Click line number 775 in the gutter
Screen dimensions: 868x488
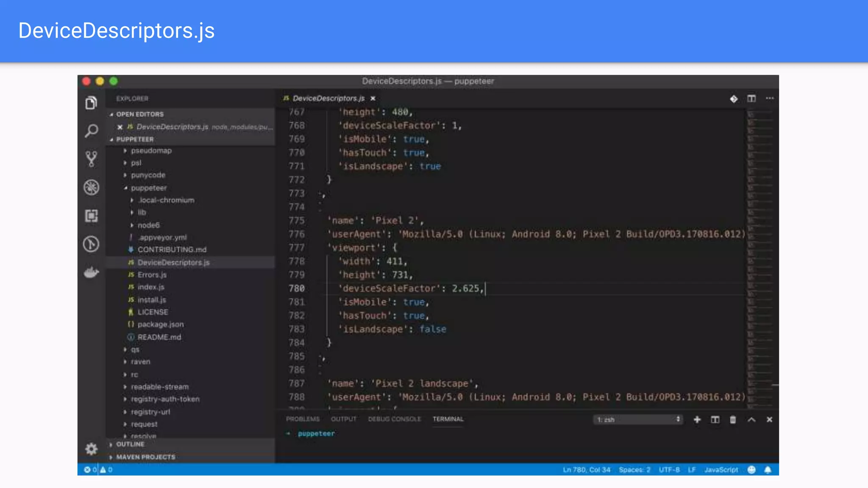(297, 221)
